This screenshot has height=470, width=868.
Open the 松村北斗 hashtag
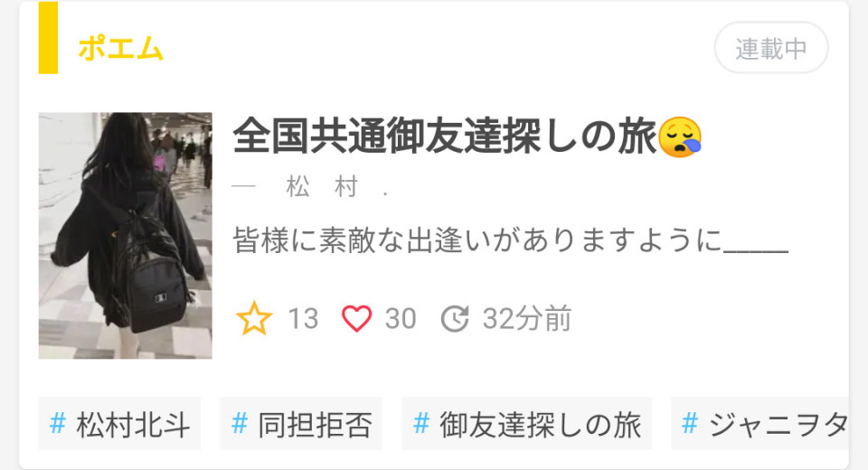119,424
